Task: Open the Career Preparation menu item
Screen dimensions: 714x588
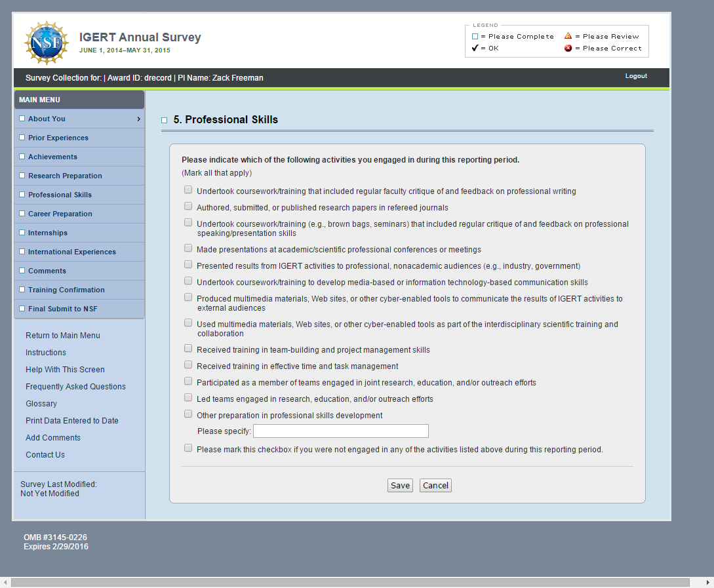Action: 60,214
